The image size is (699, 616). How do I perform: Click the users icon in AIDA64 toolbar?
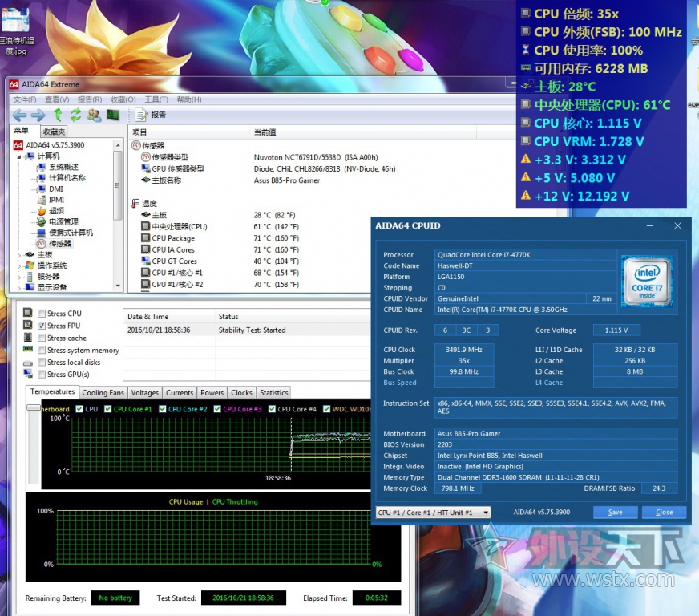point(94,115)
